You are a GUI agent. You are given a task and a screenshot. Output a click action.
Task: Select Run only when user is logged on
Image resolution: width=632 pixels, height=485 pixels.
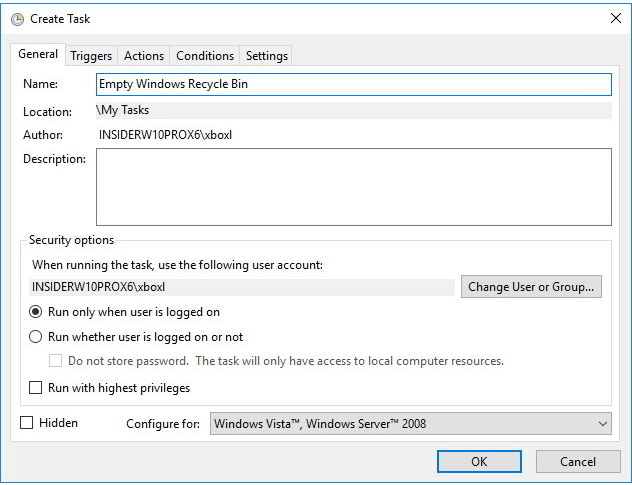[37, 312]
